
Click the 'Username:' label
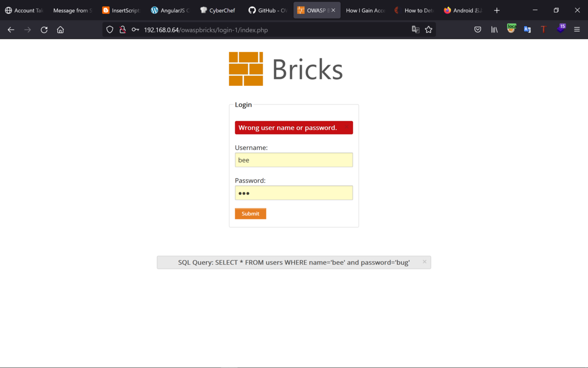pos(251,148)
